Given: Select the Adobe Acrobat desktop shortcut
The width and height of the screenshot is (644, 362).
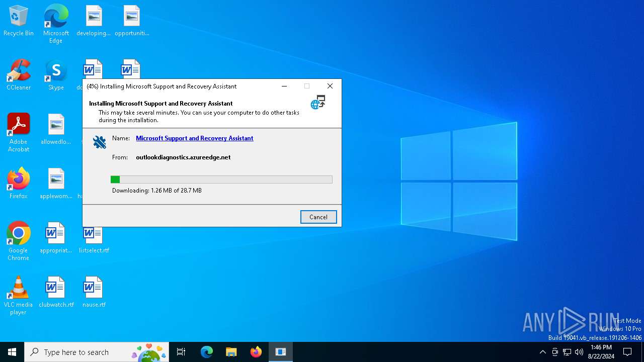Looking at the screenshot, I should pos(19,133).
